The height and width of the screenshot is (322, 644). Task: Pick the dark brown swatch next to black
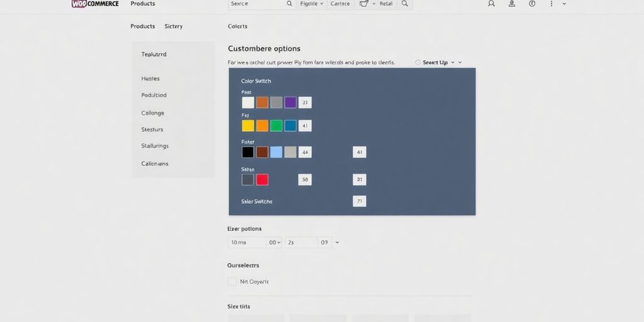click(262, 152)
